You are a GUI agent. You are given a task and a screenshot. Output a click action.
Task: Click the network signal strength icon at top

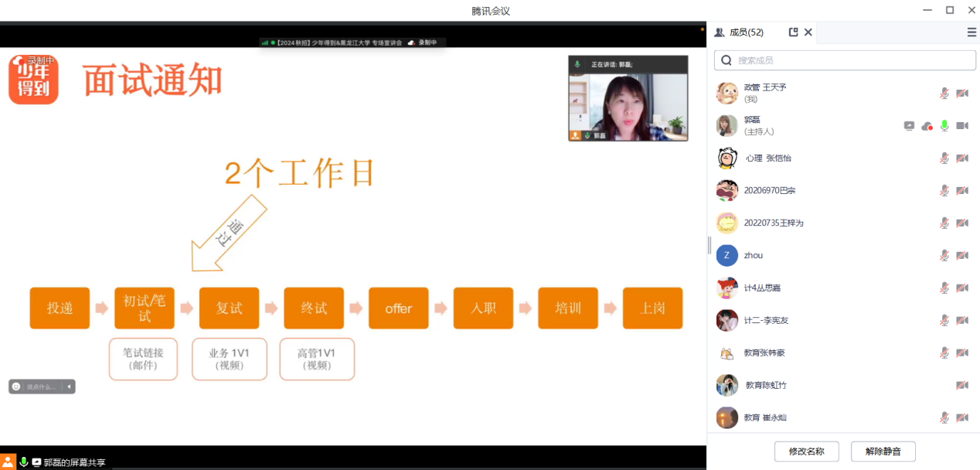[264, 43]
